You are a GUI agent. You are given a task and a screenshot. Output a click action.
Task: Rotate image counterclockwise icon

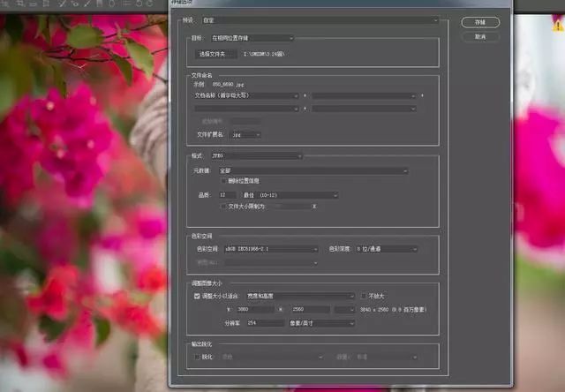click(139, 4)
